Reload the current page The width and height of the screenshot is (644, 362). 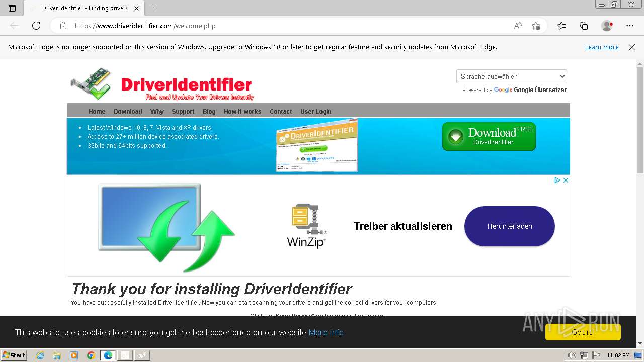click(36, 26)
